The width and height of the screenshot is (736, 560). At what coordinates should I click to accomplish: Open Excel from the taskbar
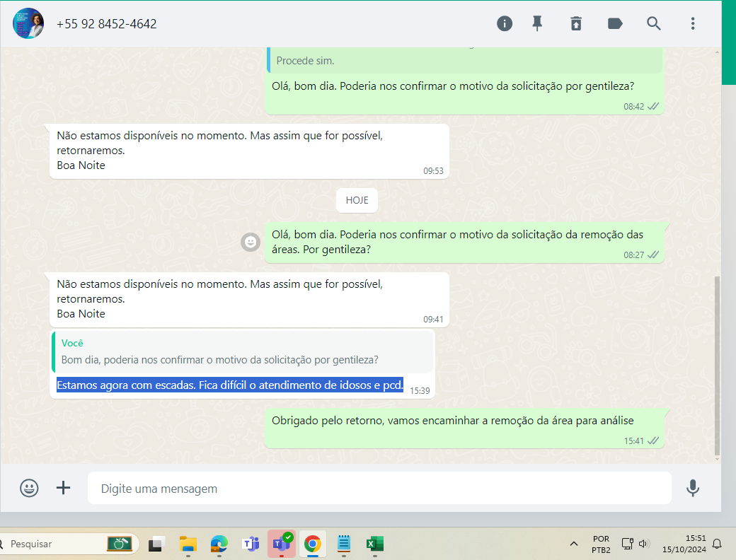[374, 544]
